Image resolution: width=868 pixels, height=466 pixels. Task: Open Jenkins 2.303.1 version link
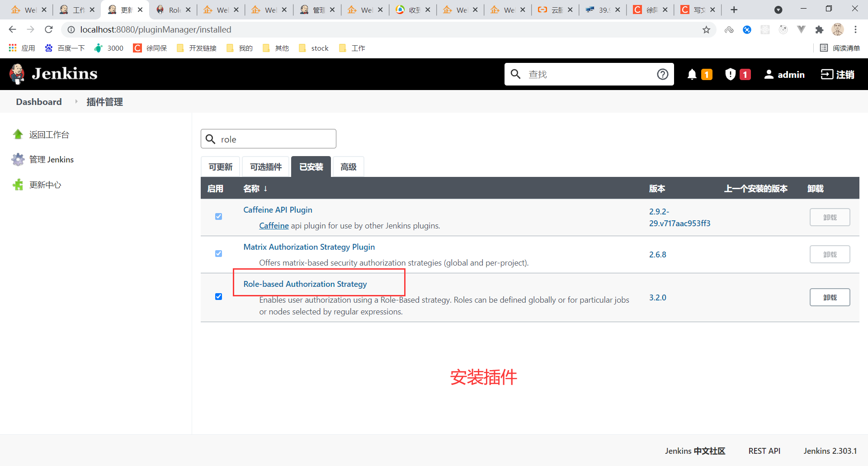click(830, 451)
